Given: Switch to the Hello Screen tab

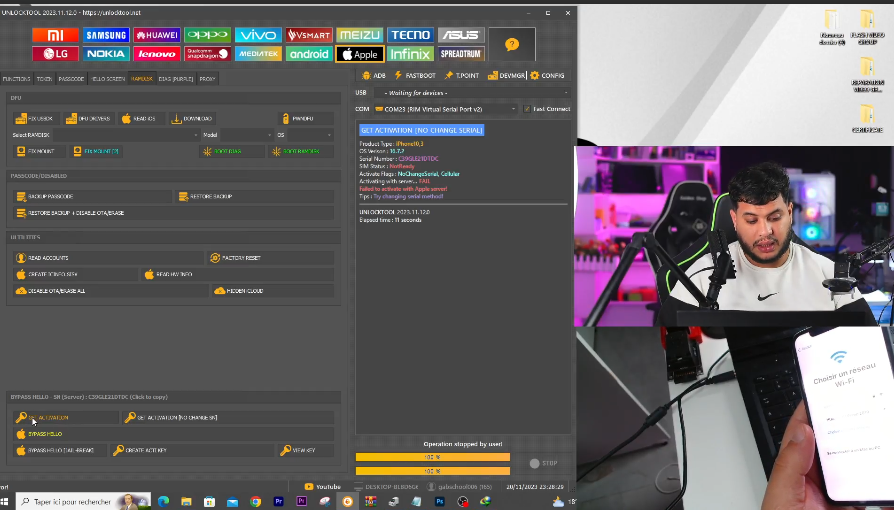Looking at the screenshot, I should coord(108,79).
